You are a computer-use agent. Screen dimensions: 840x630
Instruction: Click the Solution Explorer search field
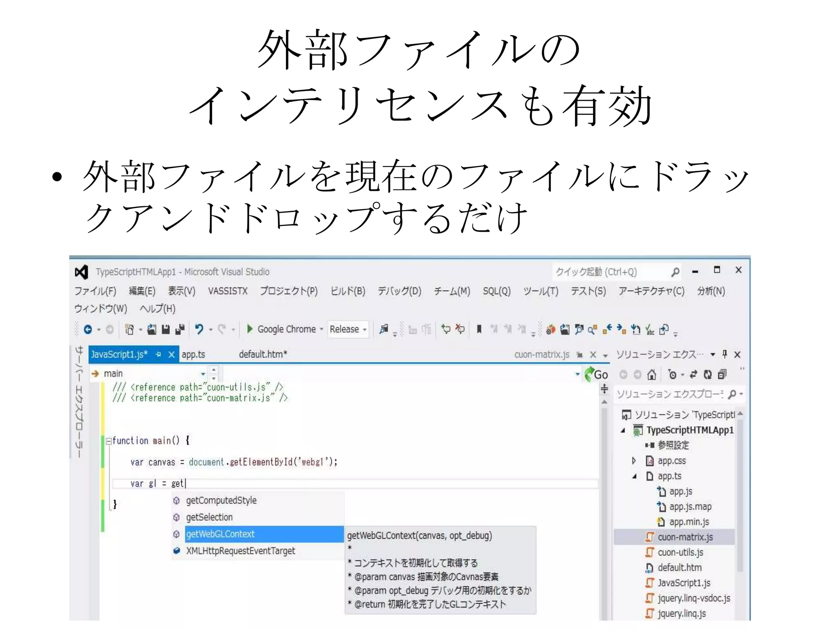680,394
